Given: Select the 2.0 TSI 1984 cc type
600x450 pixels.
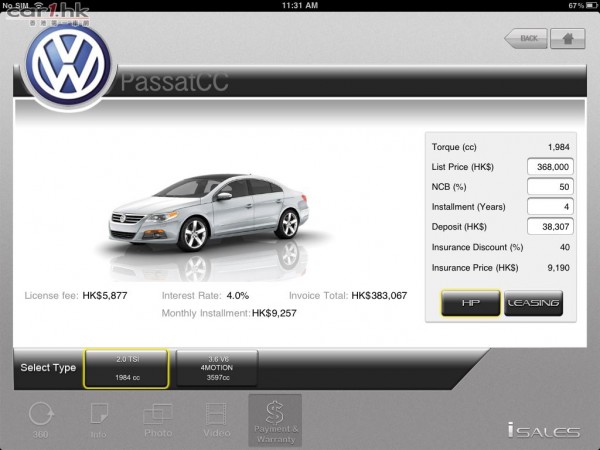Looking at the screenshot, I should coord(126,368).
